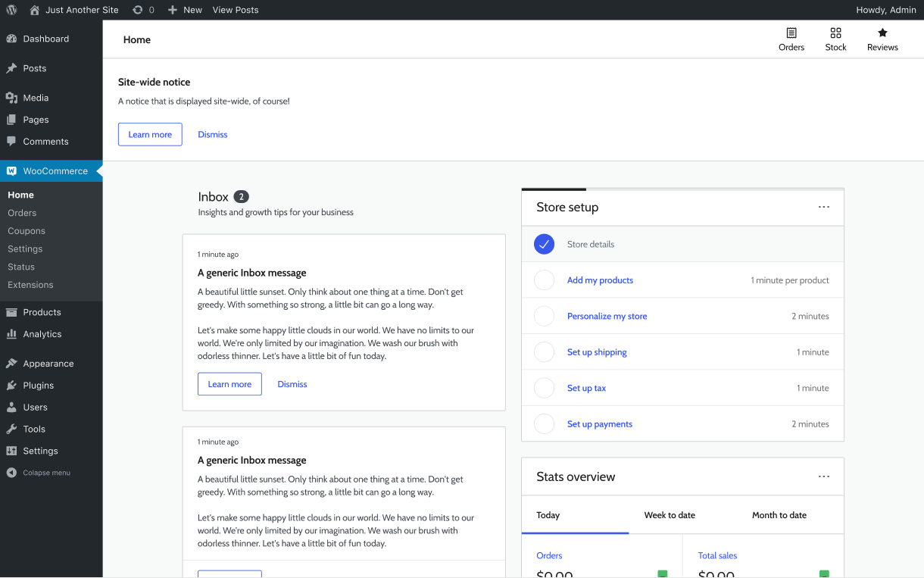Dismiss the site-wide notice
Image resolution: width=924 pixels, height=578 pixels.
[x=213, y=134]
